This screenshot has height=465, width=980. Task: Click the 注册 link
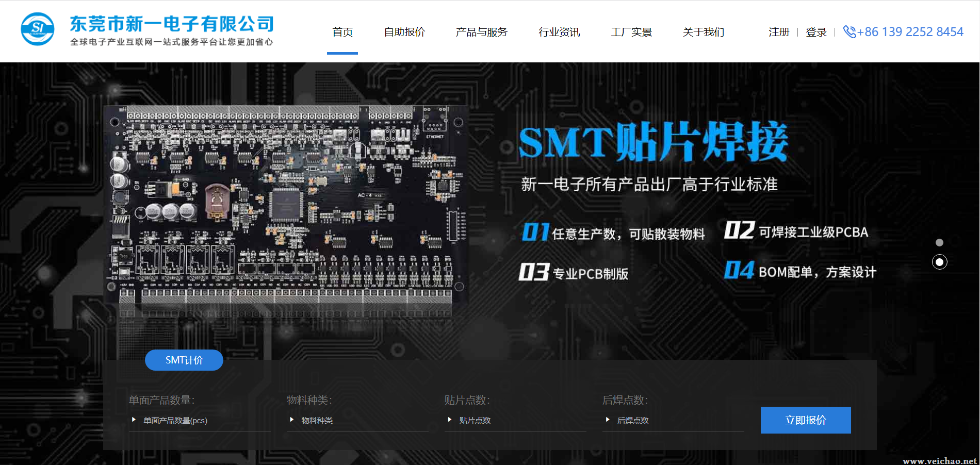point(779,32)
